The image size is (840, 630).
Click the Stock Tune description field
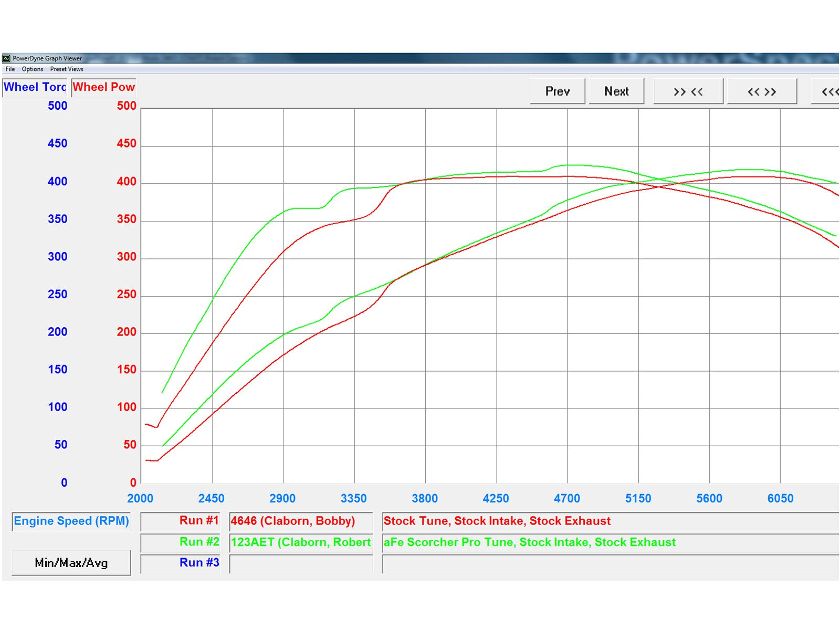(x=609, y=521)
